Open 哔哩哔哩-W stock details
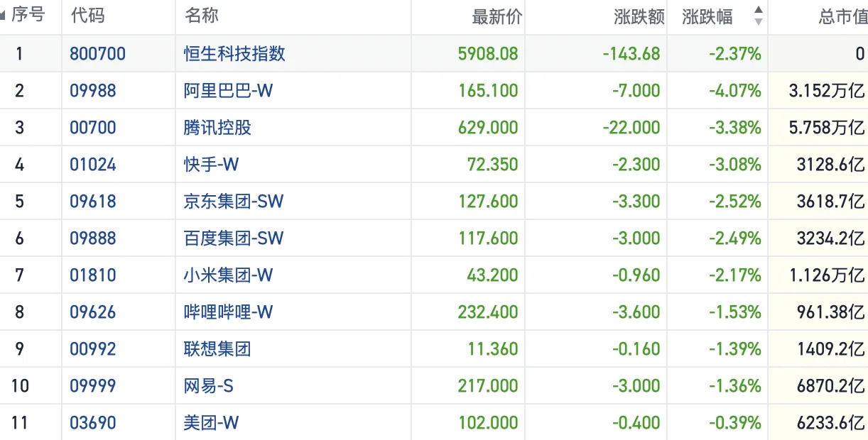Image resolution: width=868 pixels, height=440 pixels. click(x=228, y=312)
